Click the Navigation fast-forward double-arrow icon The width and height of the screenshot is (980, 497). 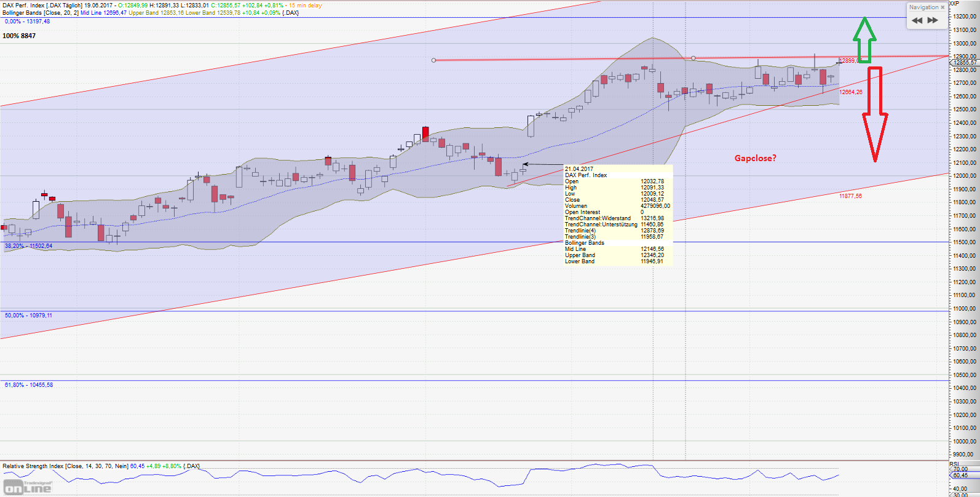coord(933,20)
